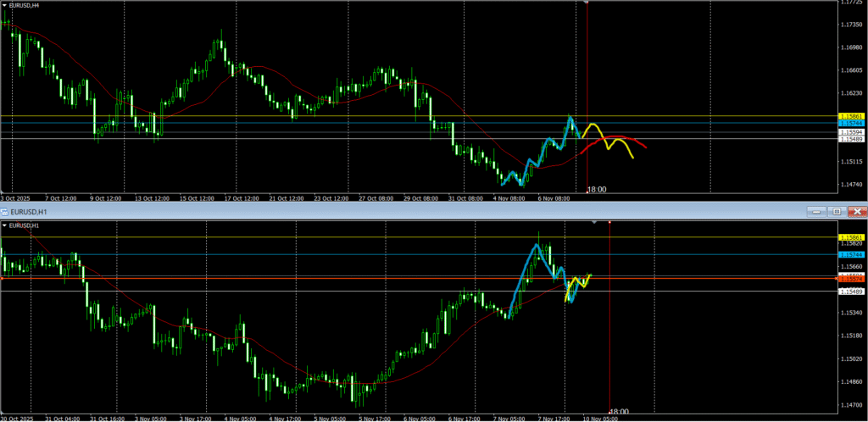Maximize the EURUSD,H1 chart window
This screenshot has height=422, width=868.
point(837,211)
